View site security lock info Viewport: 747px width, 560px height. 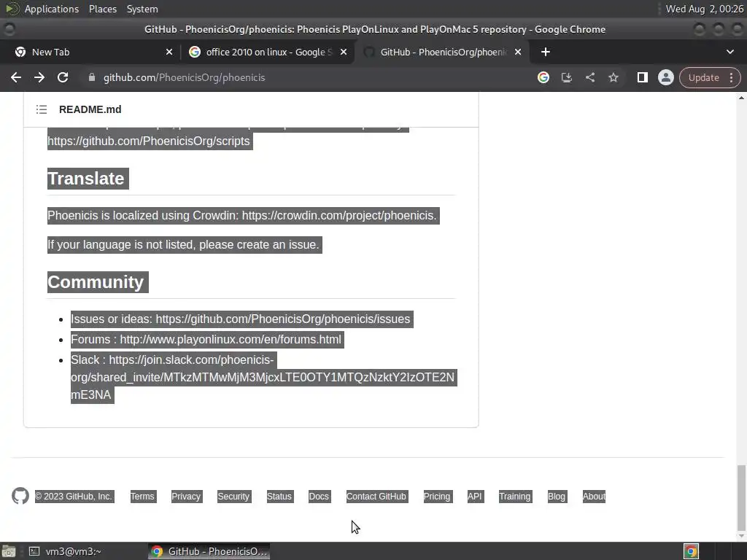[92, 77]
